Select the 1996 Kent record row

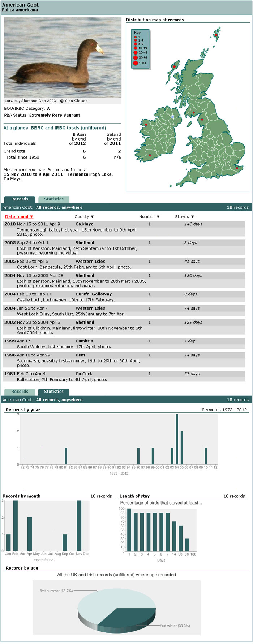click(124, 360)
